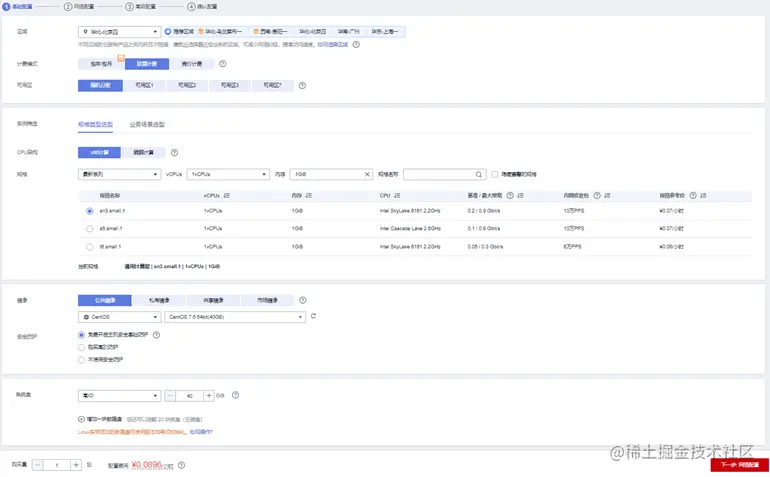
Task: Choose availability zone 7
Action: click(273, 85)
